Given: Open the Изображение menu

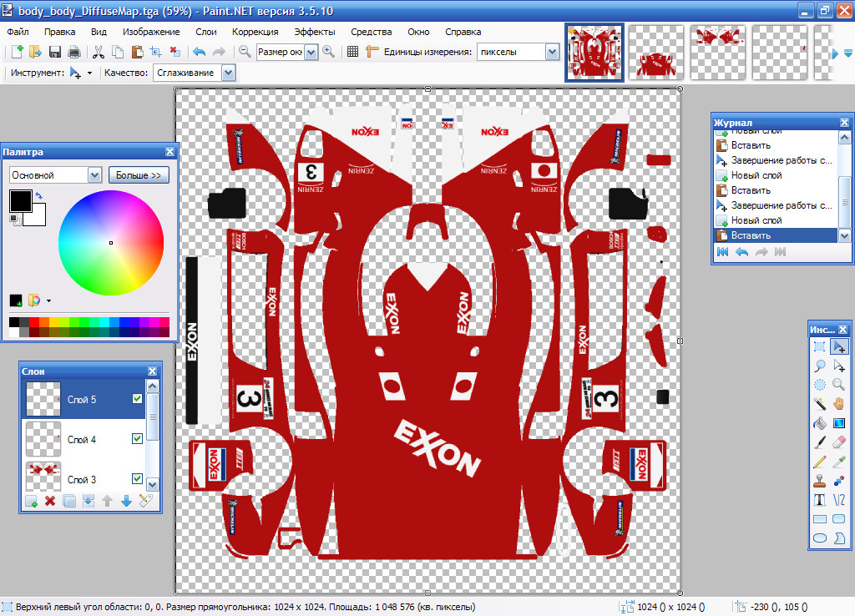Looking at the screenshot, I should [x=151, y=32].
